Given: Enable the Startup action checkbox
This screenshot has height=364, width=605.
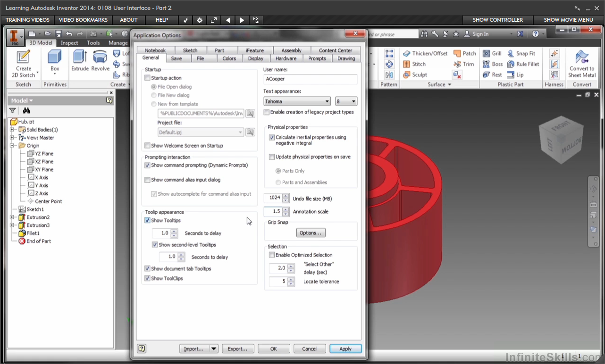Looking at the screenshot, I should [148, 78].
